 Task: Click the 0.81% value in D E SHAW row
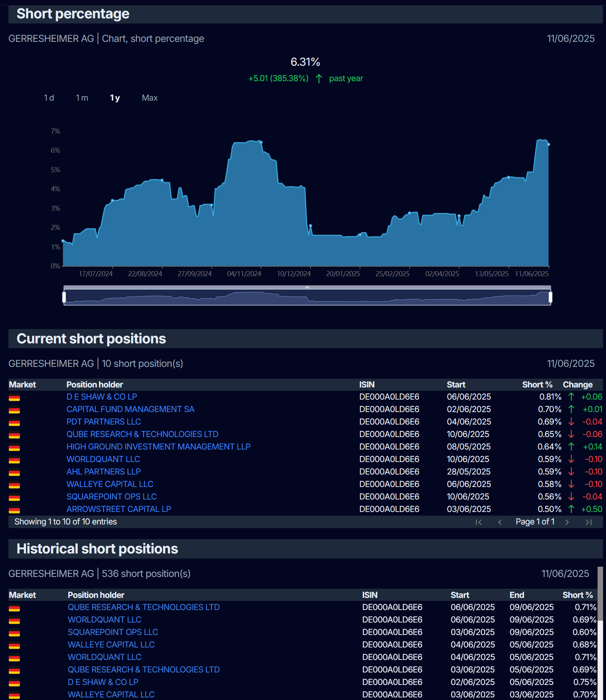pyautogui.click(x=550, y=397)
